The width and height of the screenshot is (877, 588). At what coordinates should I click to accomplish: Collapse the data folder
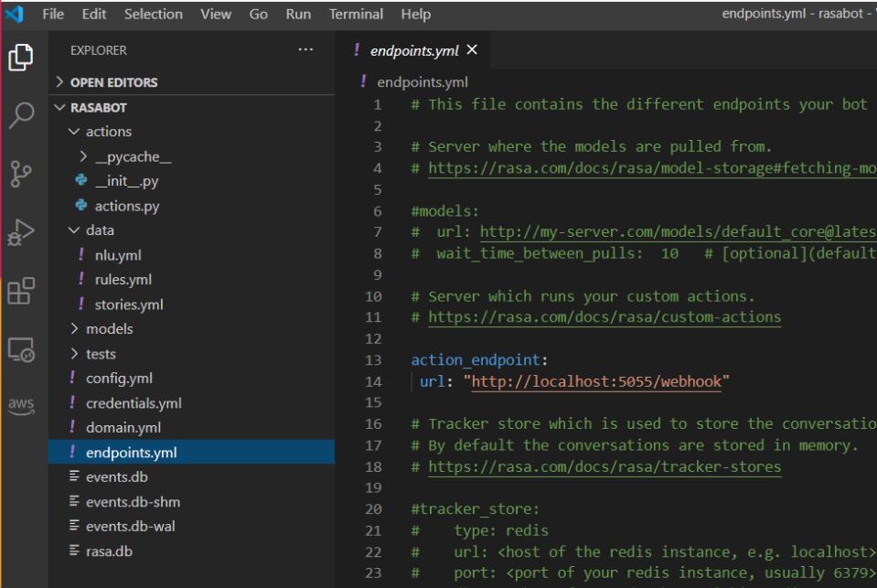[x=74, y=230]
